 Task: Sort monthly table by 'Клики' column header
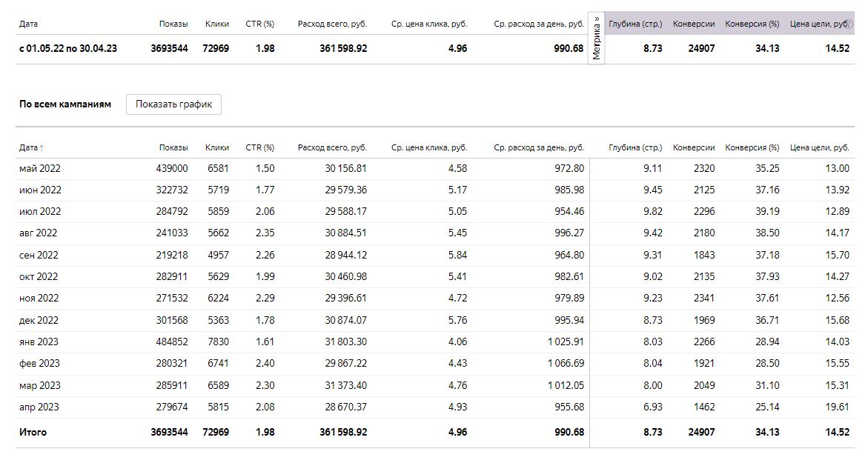point(216,147)
